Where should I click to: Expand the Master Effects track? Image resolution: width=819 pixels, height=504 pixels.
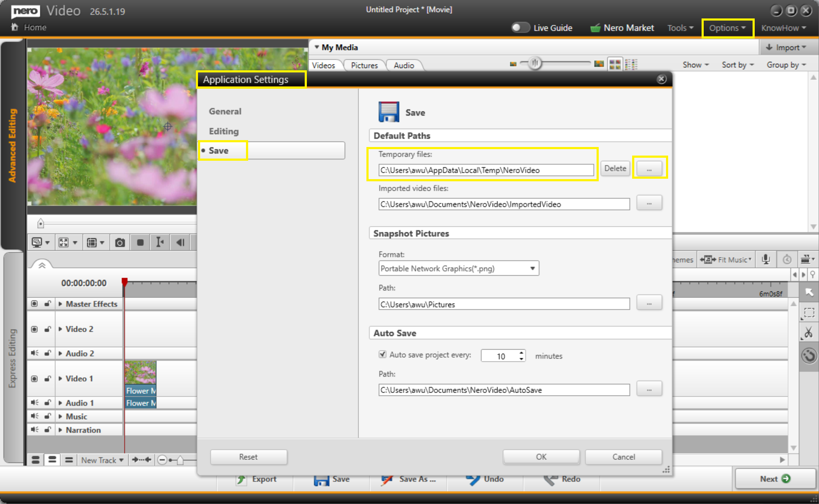[x=60, y=304]
